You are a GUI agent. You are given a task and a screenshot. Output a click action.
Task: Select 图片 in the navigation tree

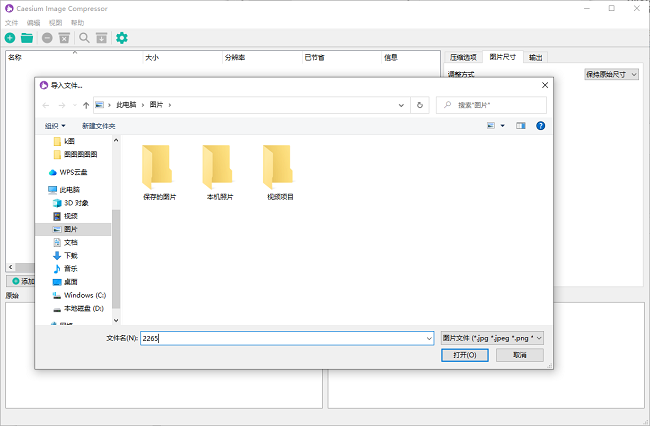[73, 229]
